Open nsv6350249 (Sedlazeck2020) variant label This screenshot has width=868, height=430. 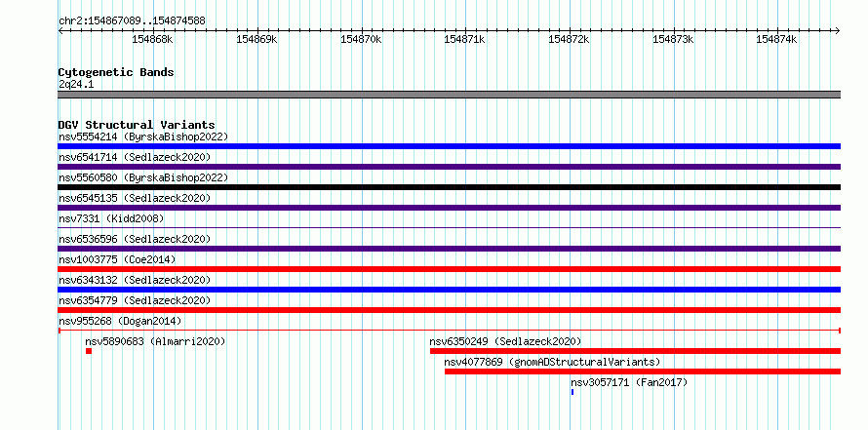pyautogui.click(x=506, y=341)
